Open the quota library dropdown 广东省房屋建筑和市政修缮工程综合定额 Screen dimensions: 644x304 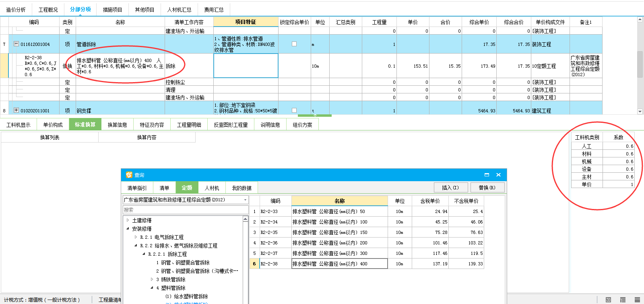[x=245, y=200]
